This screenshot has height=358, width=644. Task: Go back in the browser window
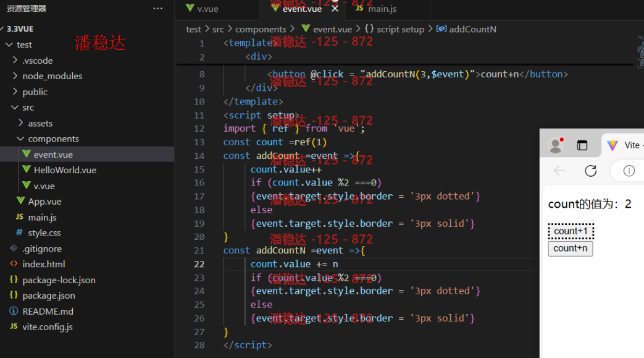pyautogui.click(x=559, y=171)
